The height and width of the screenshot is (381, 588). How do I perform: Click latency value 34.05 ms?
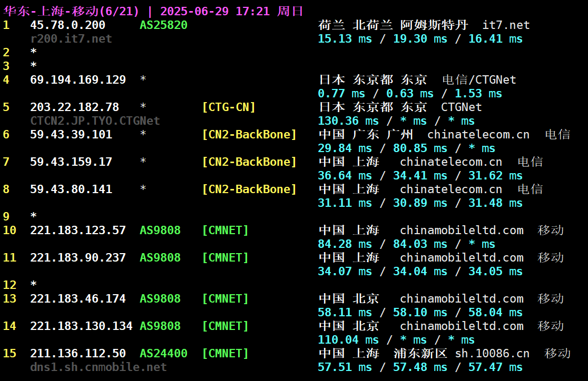coord(495,271)
